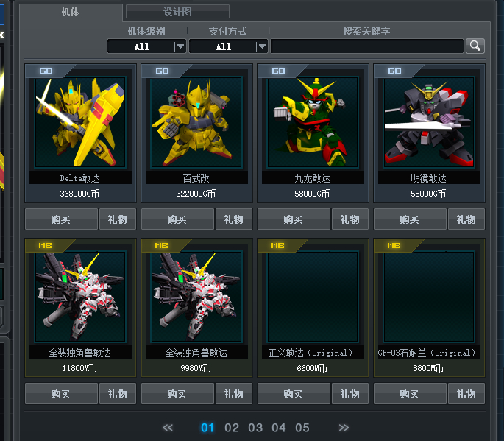Select the 百式改 unit thumbnail

pyautogui.click(x=196, y=122)
